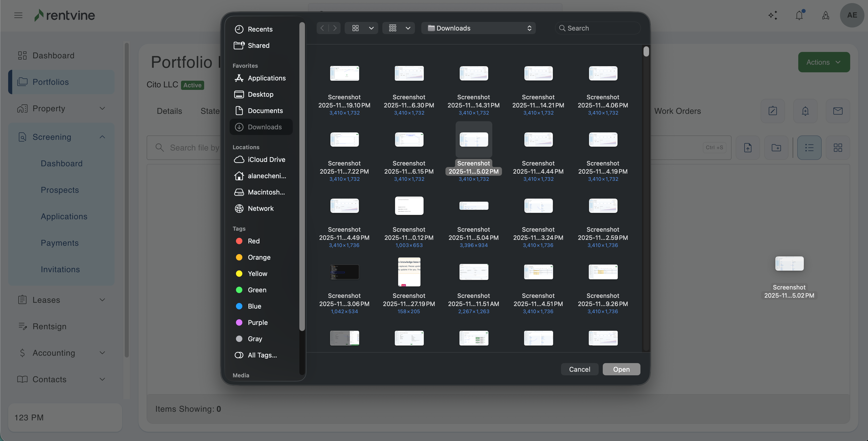Select Screenshot 2025-11...3.06 PM thumbnail
Viewport: 868px width, 441px height.
344,272
